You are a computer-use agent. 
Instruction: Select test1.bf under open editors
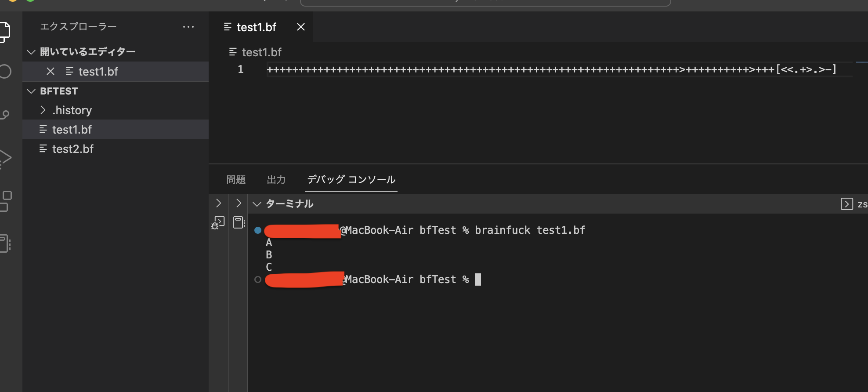pyautogui.click(x=115, y=71)
